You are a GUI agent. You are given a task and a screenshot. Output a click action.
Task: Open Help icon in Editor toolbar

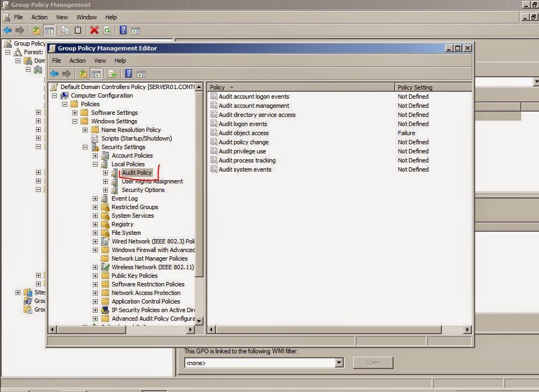(128, 73)
